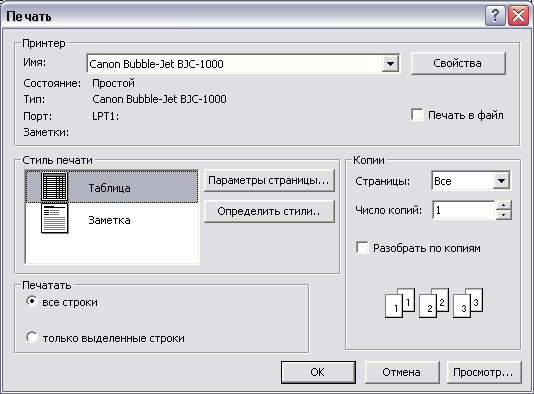Open Параметры страницы settings
This screenshot has height=394, width=534.
coord(269,180)
